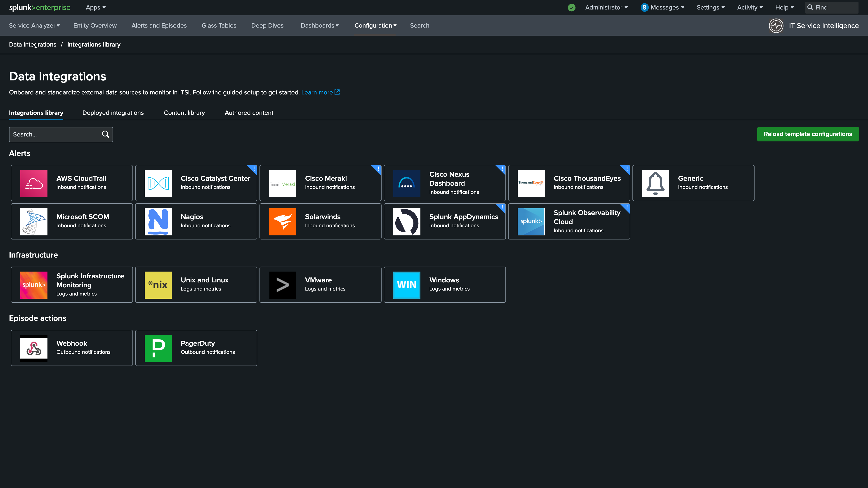Click the Windows Logs and metrics card title
The height and width of the screenshot is (488, 868).
point(444,280)
